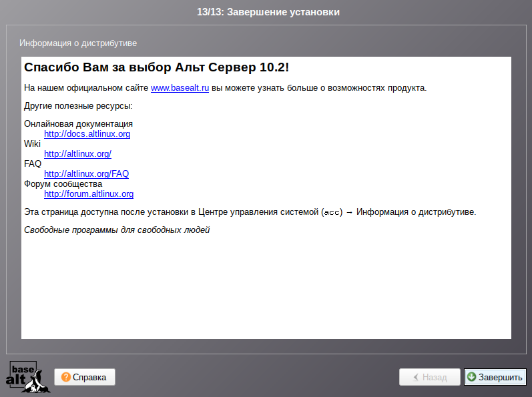The height and width of the screenshot is (397, 532).
Task: Click the 'Информация о дистрибутиве' section label
Action: click(78, 43)
